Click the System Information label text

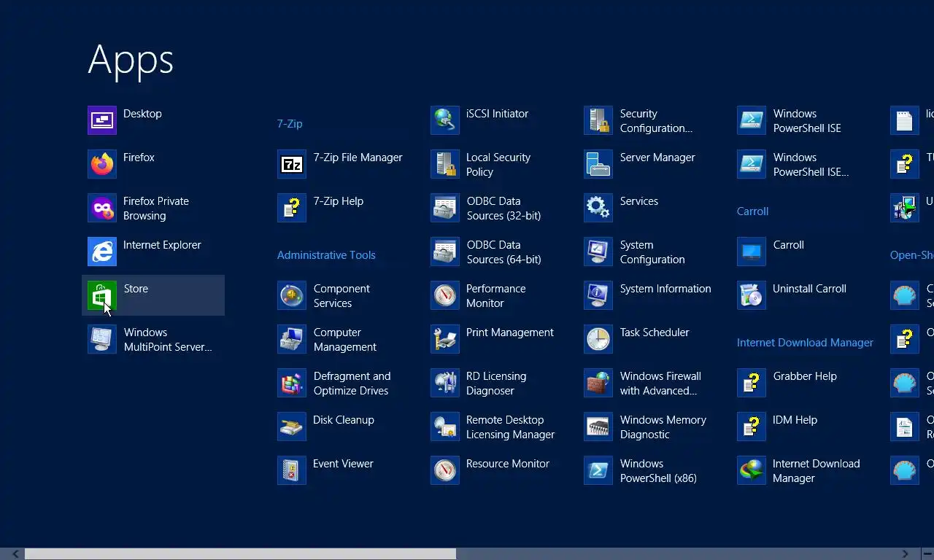[x=665, y=289]
